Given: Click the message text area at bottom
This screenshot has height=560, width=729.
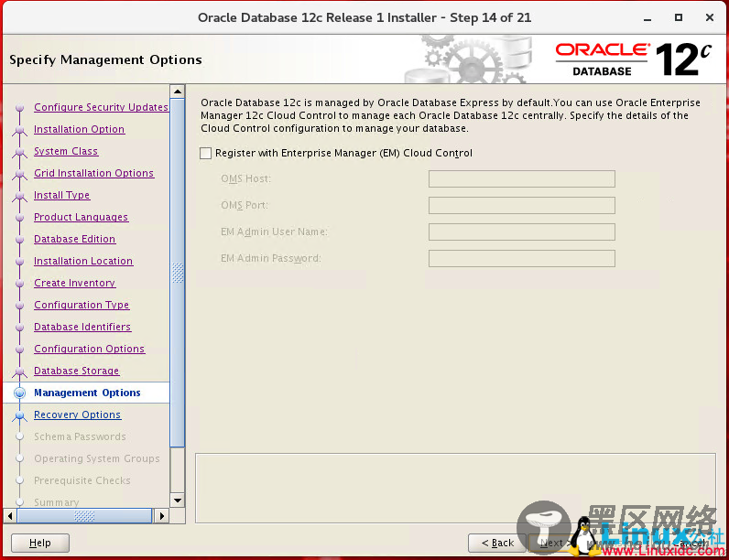Looking at the screenshot, I should [x=455, y=488].
